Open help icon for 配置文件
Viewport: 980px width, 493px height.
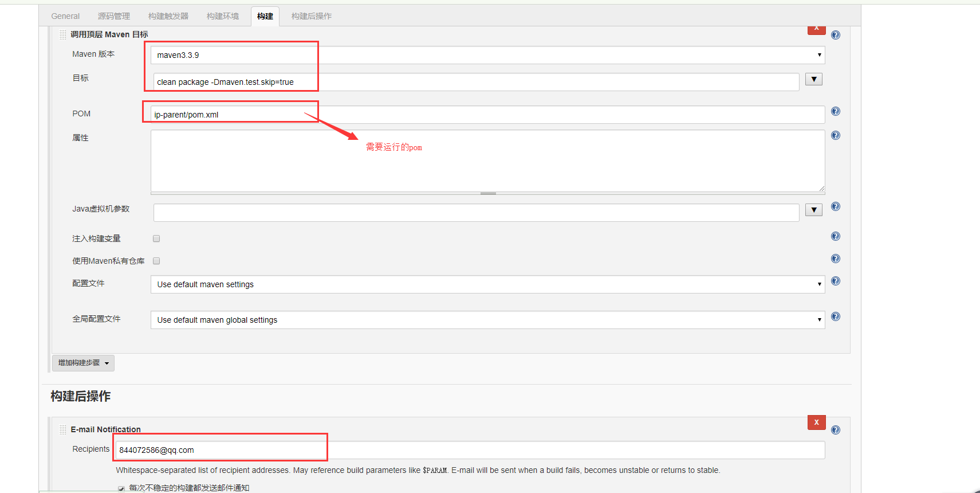pyautogui.click(x=836, y=281)
